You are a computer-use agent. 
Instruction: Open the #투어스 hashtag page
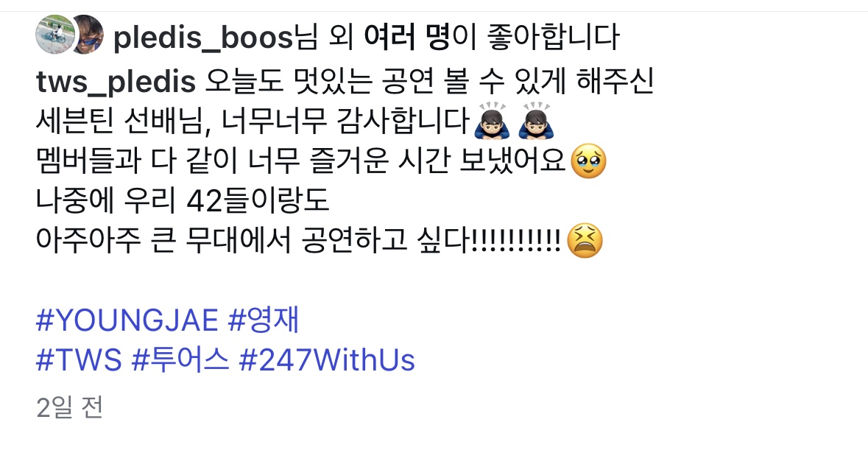pos(180,359)
